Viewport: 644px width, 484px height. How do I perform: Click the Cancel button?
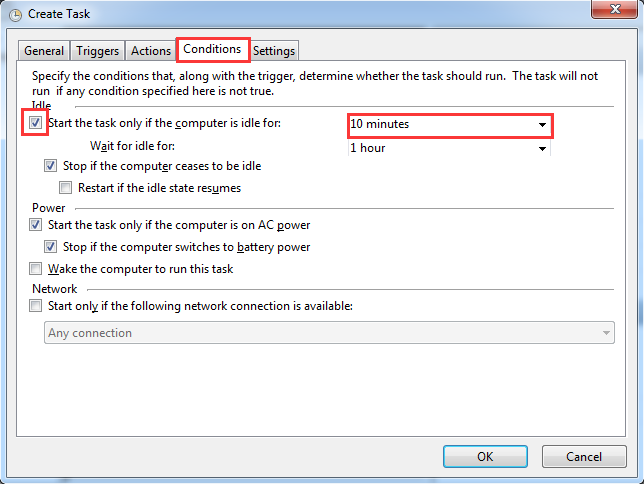click(584, 456)
